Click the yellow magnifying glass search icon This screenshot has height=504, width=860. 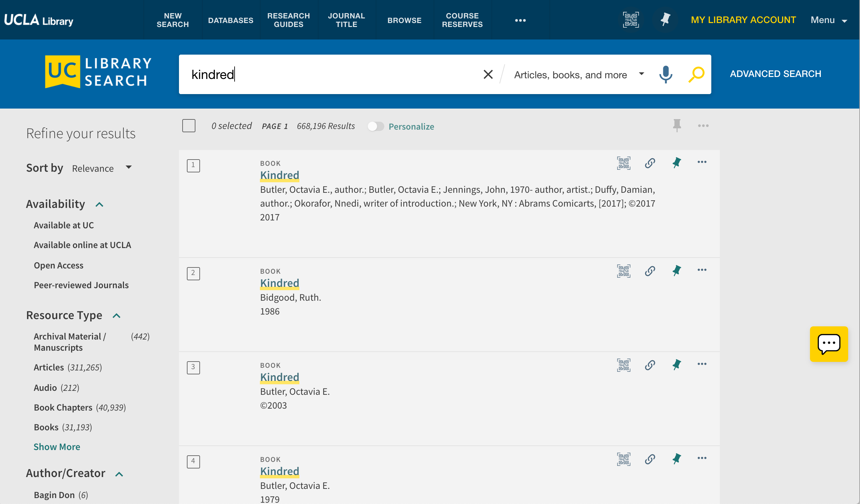(x=696, y=74)
